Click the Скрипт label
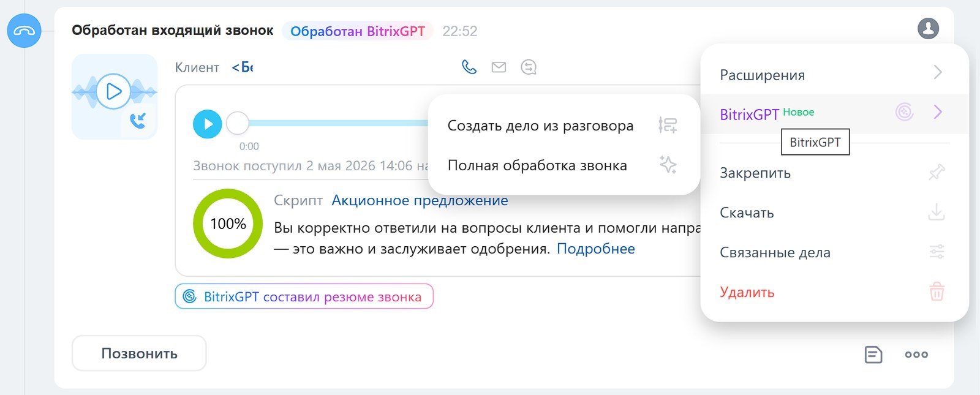Viewport: 980px width, 395px height. click(x=298, y=200)
